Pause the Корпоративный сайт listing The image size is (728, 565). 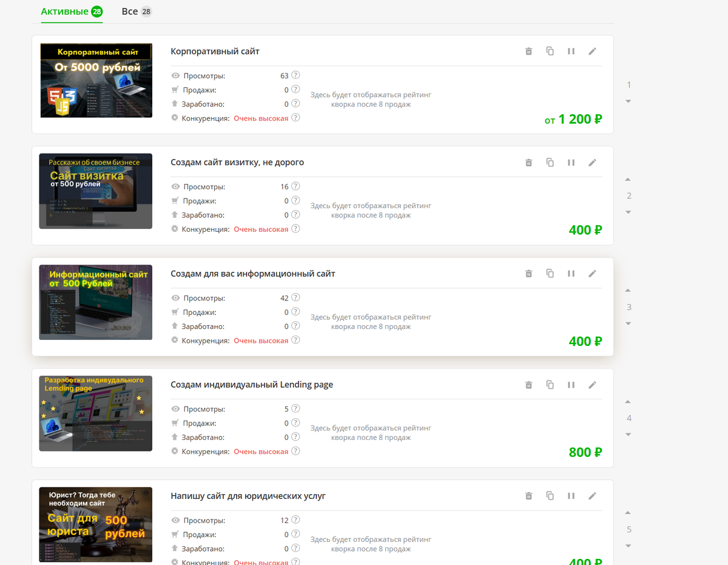tap(571, 51)
